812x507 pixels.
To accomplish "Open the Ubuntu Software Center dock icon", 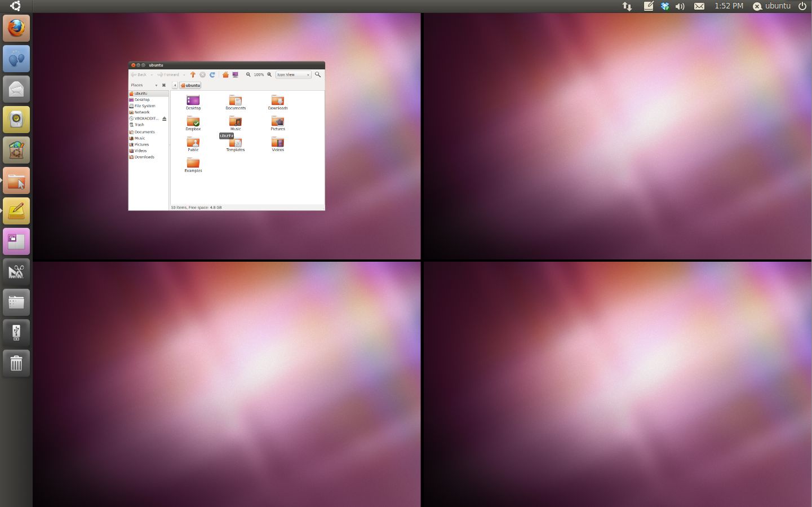I will [16, 149].
